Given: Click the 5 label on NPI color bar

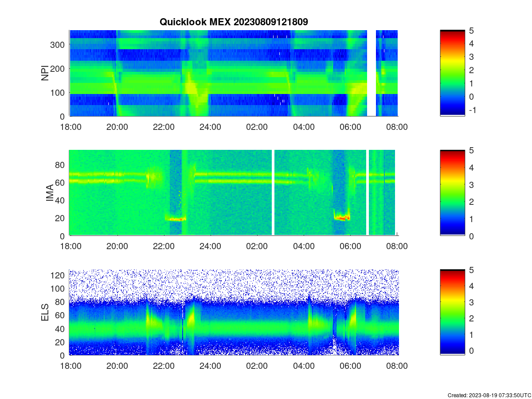Looking at the screenshot, I should click(x=471, y=31).
